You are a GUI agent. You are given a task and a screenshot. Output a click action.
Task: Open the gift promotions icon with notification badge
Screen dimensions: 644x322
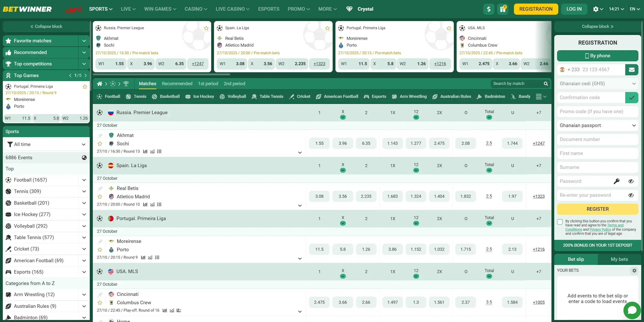(x=503, y=9)
